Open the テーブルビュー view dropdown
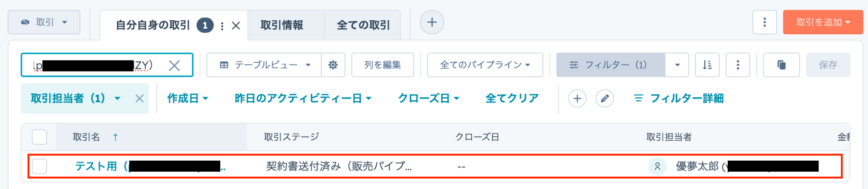The height and width of the screenshot is (189, 868). tap(264, 65)
